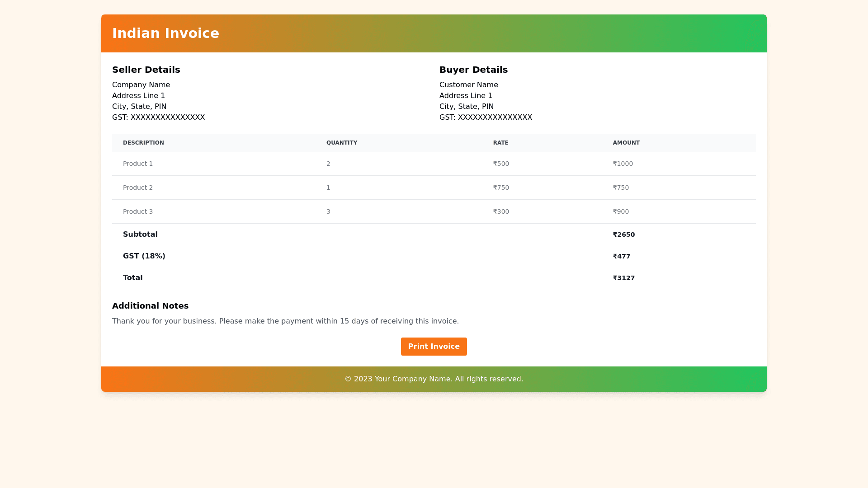Select the Product 3 description cell
The width and height of the screenshot is (868, 488).
[x=138, y=211]
